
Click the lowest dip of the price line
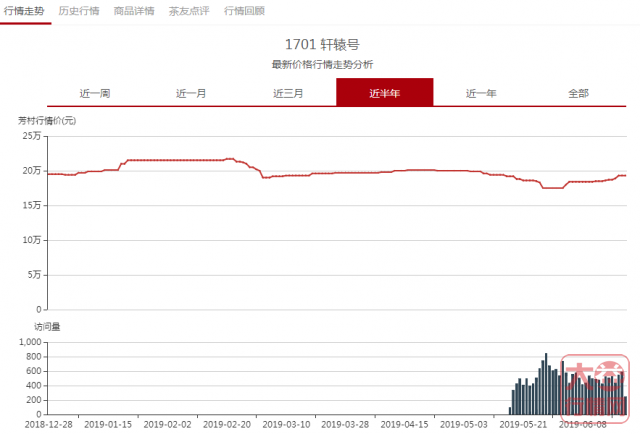(553, 188)
